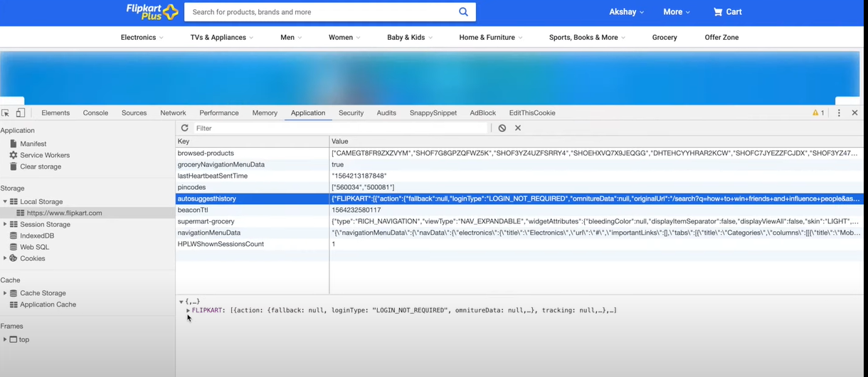The width and height of the screenshot is (868, 377).
Task: Switch to the Audits tab
Action: [x=386, y=112]
